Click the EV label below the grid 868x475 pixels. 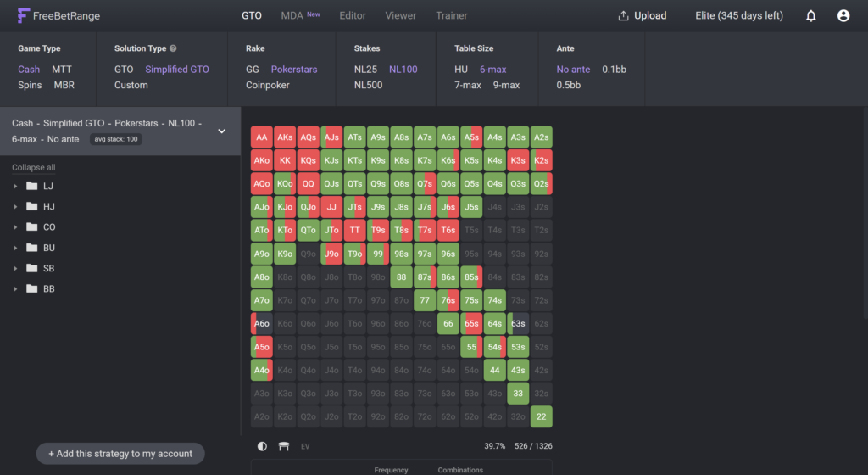tap(305, 446)
